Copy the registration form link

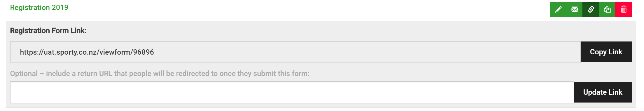click(606, 52)
